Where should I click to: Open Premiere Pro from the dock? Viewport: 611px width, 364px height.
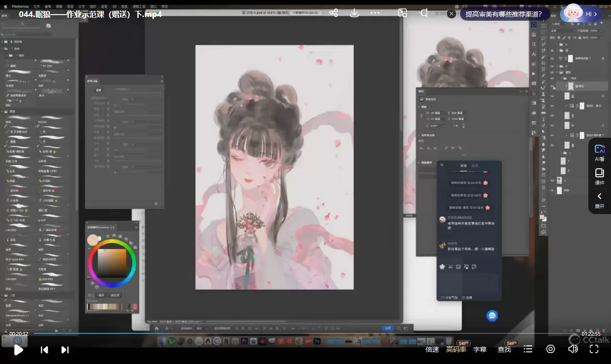coord(245,341)
